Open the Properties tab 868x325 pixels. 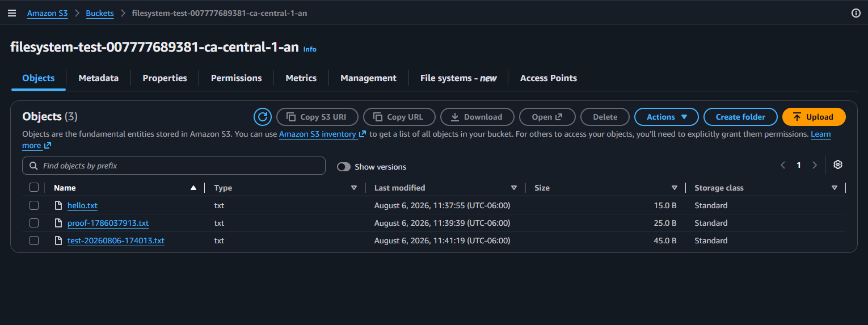[x=165, y=78]
